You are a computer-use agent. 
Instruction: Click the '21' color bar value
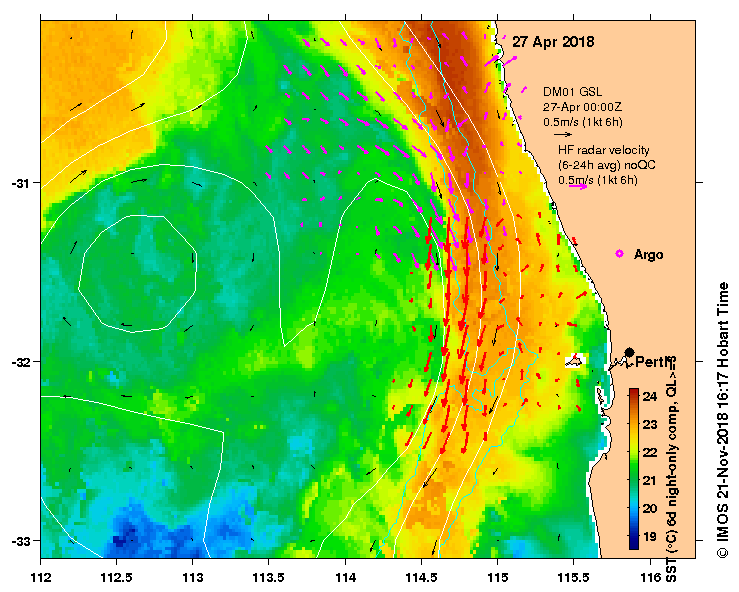(x=650, y=481)
